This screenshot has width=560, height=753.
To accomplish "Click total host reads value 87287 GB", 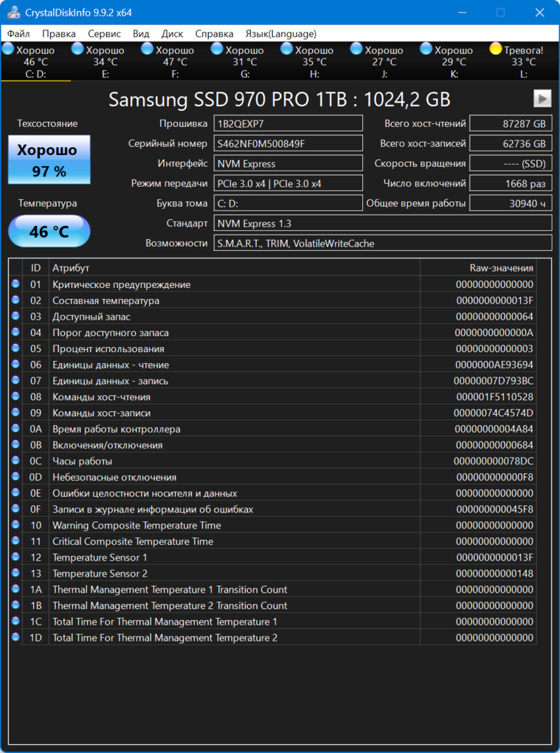I will coord(511,123).
